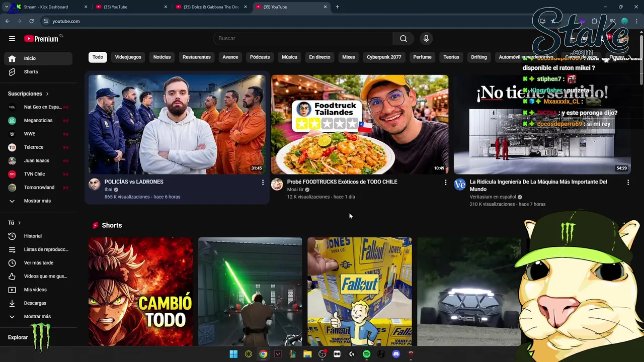Click the Buscar search field
The height and width of the screenshot is (362, 644).
303,39
